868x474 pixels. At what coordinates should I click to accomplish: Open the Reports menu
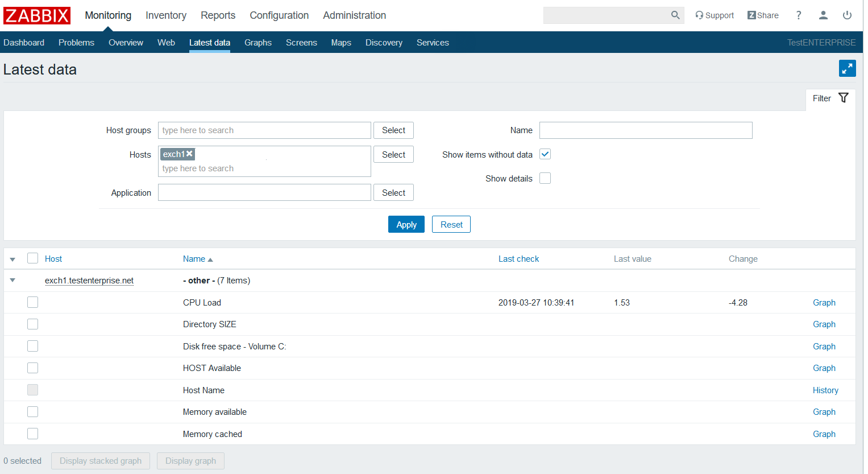[x=218, y=15]
